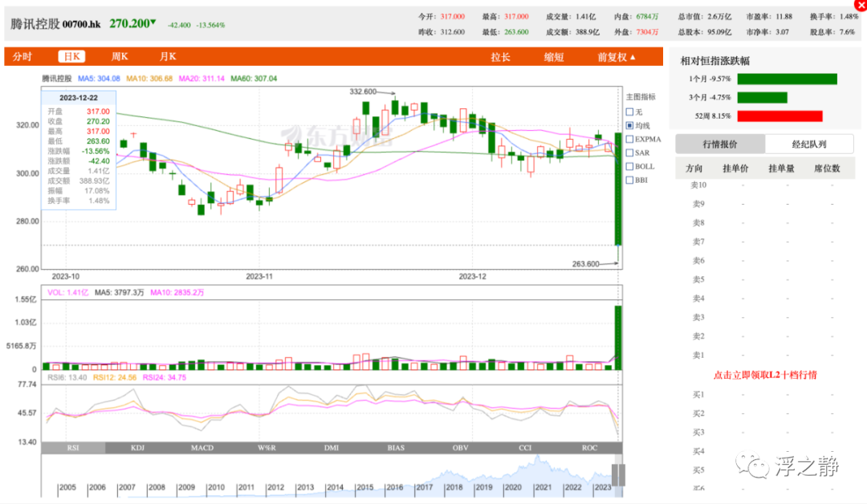Image resolution: width=867 pixels, height=504 pixels.
Task: Select the 无 main indicator checkbox
Action: (629, 112)
